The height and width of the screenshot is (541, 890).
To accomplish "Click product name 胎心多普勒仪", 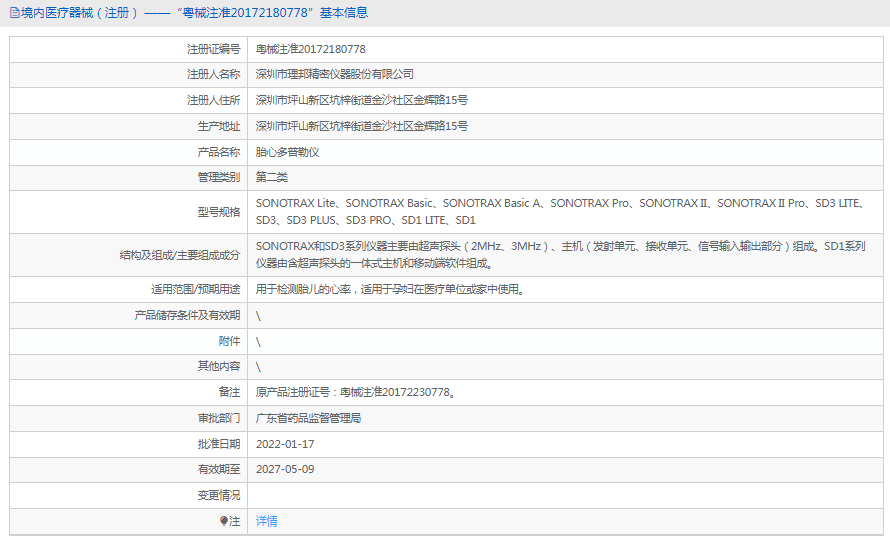I will [x=287, y=152].
